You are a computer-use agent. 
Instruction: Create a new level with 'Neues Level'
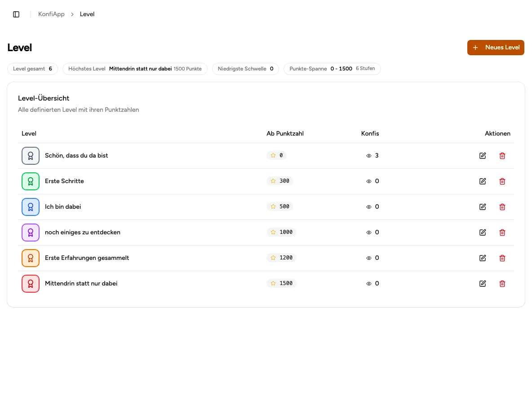pos(496,48)
